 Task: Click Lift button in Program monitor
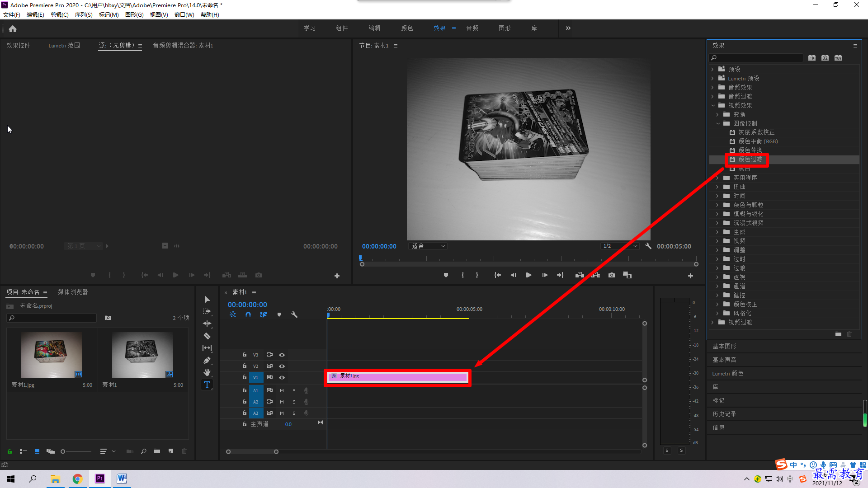[x=580, y=275]
